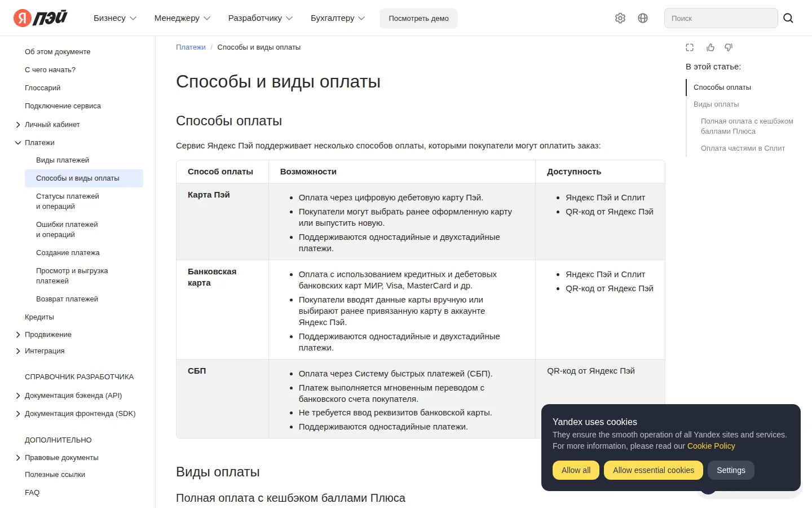Open the Глоссарий page

pyautogui.click(x=42, y=87)
